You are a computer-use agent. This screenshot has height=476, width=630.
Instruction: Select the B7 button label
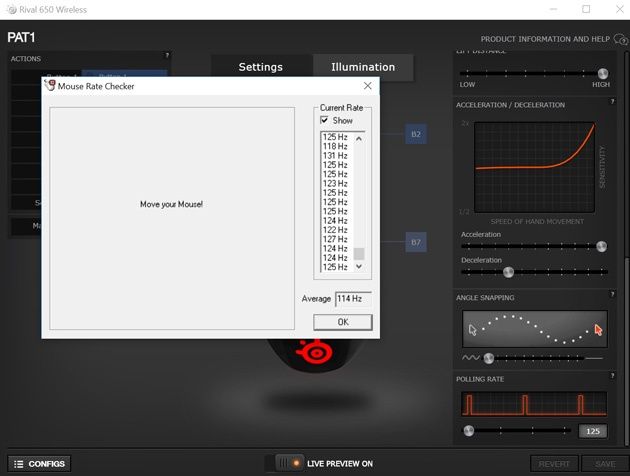tap(416, 242)
